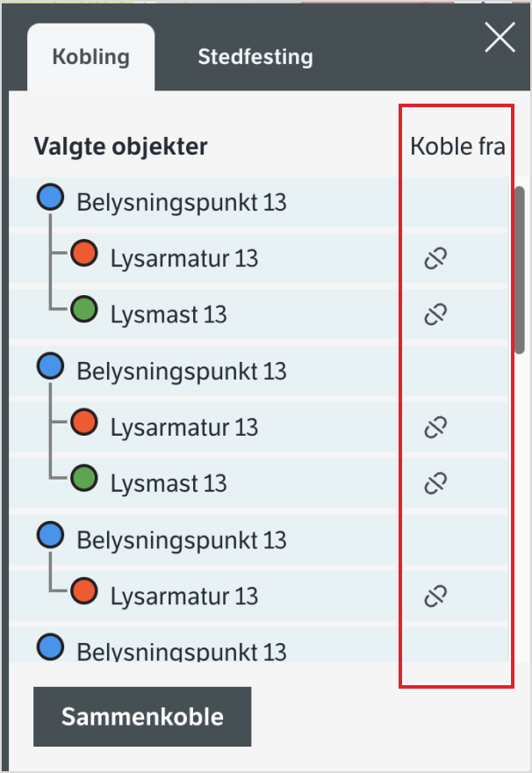Screen dimensions: 532x773
Task: Close the Kobling panel with X
Action: [500, 38]
